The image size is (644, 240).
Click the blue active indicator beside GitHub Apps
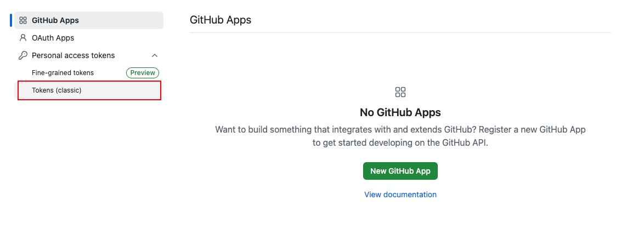pos(11,20)
